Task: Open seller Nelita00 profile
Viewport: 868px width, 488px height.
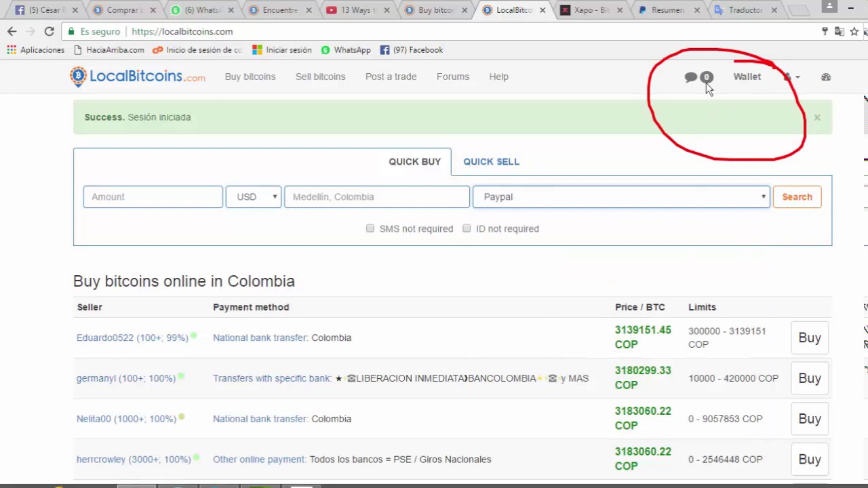Action: (126, 419)
